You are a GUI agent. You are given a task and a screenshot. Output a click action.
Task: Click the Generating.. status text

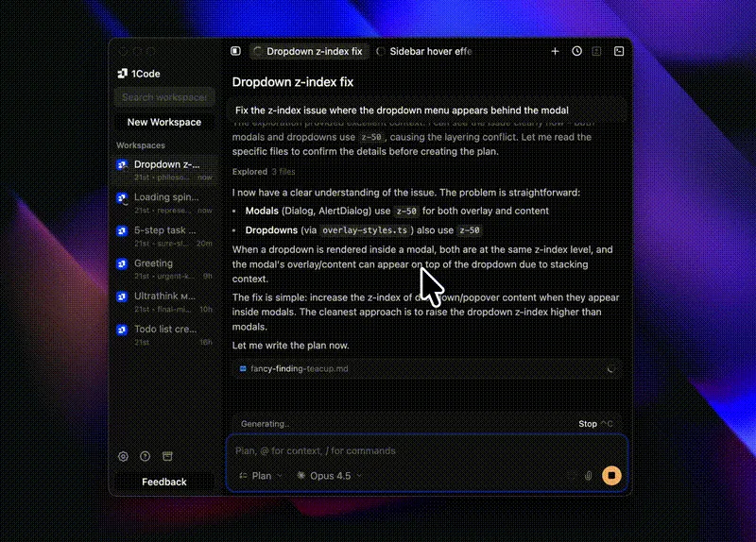[x=265, y=424]
